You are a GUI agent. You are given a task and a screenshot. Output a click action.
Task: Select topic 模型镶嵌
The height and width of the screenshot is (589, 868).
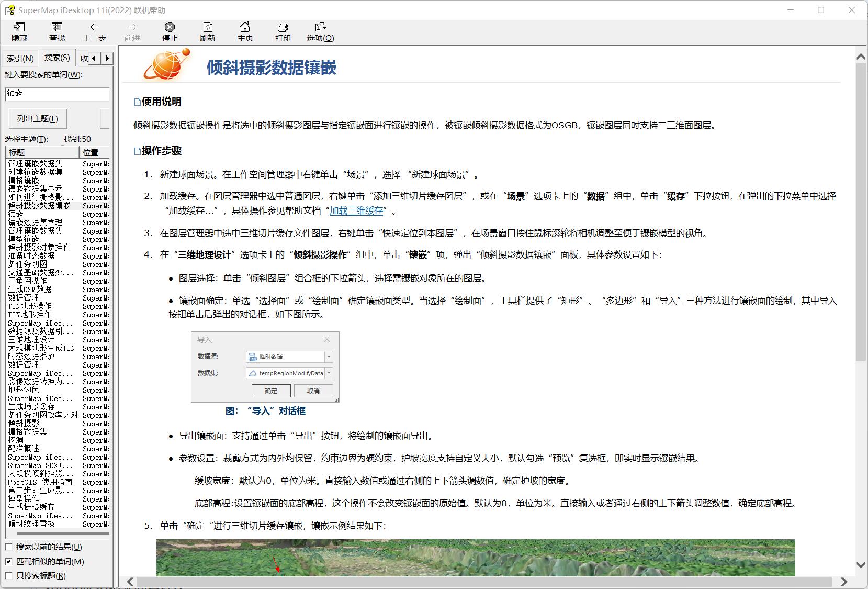click(x=24, y=239)
